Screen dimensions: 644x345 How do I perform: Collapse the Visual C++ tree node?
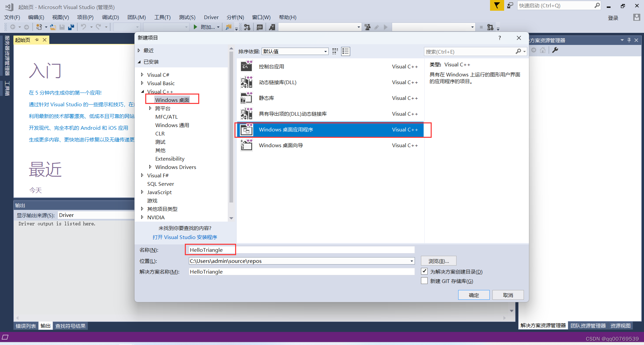tap(142, 91)
